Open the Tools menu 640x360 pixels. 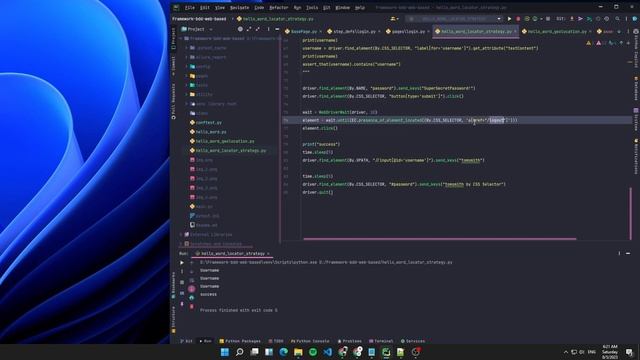312,7
